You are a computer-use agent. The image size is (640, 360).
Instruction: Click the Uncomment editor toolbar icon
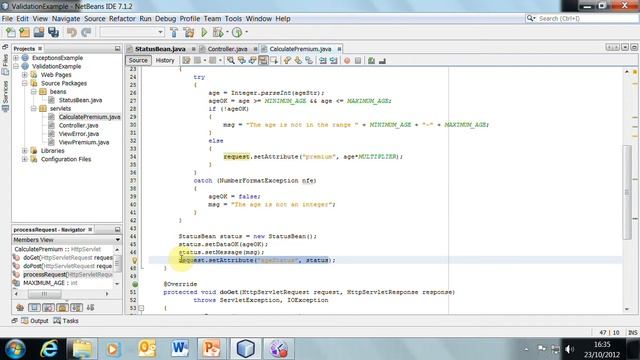(382, 60)
